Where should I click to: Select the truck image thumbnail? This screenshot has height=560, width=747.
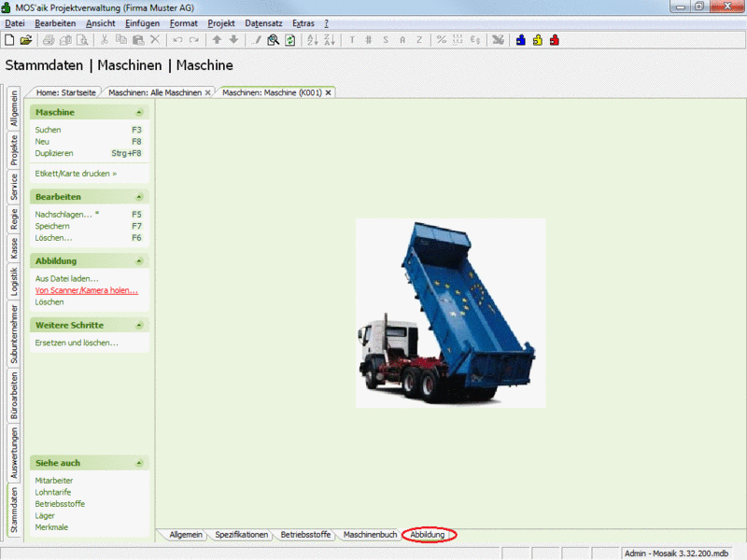(x=451, y=314)
